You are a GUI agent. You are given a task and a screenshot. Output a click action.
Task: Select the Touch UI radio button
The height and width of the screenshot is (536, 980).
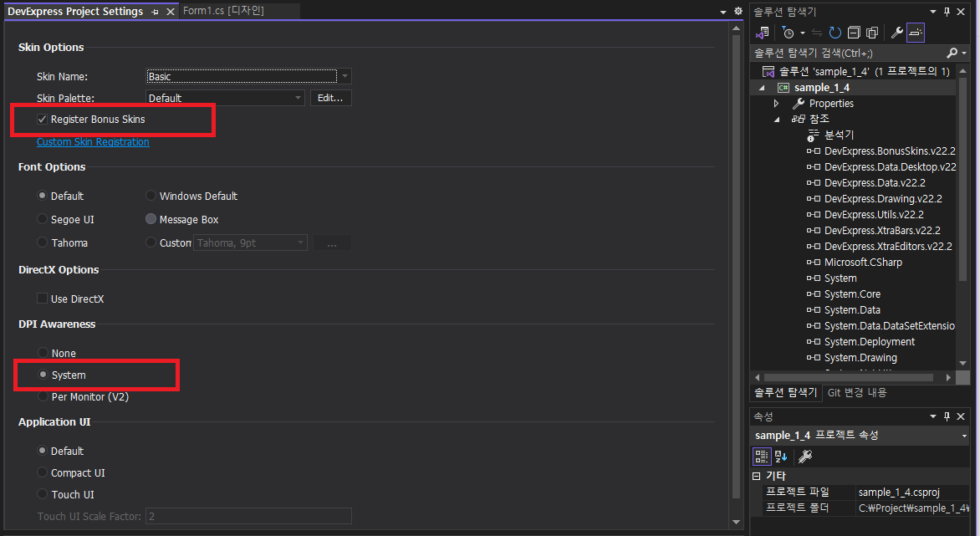click(43, 494)
